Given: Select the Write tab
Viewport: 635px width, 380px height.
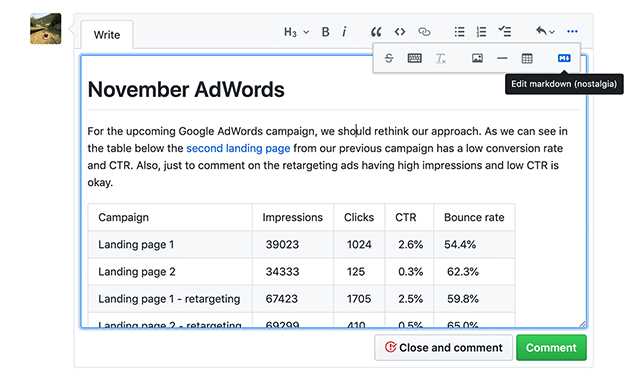Looking at the screenshot, I should [107, 35].
